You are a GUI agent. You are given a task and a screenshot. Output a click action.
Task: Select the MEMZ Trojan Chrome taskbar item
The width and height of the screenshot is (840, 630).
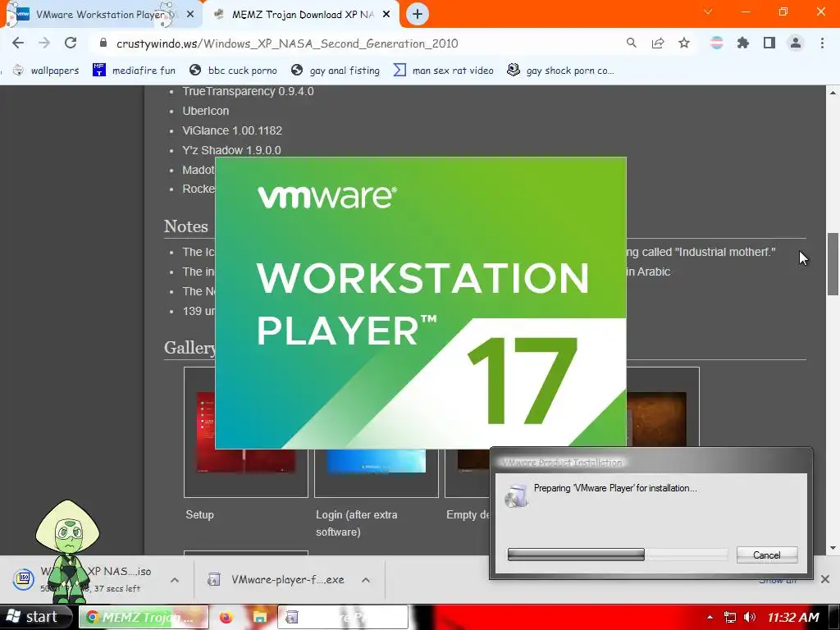tap(144, 617)
